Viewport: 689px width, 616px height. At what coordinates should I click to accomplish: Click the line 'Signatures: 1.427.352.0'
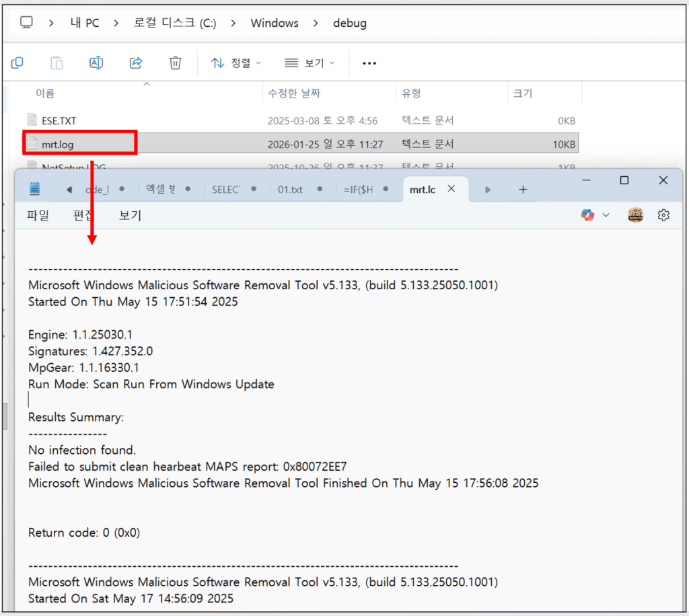[91, 351]
